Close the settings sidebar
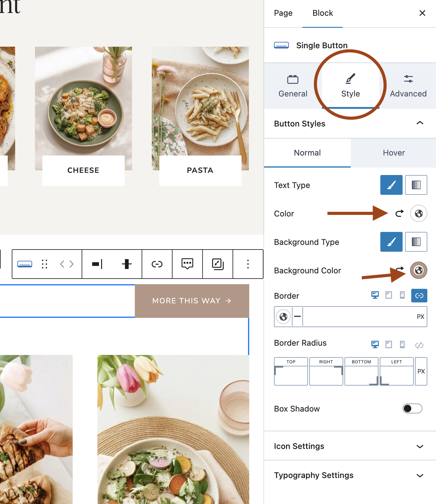The image size is (436, 504). click(422, 13)
